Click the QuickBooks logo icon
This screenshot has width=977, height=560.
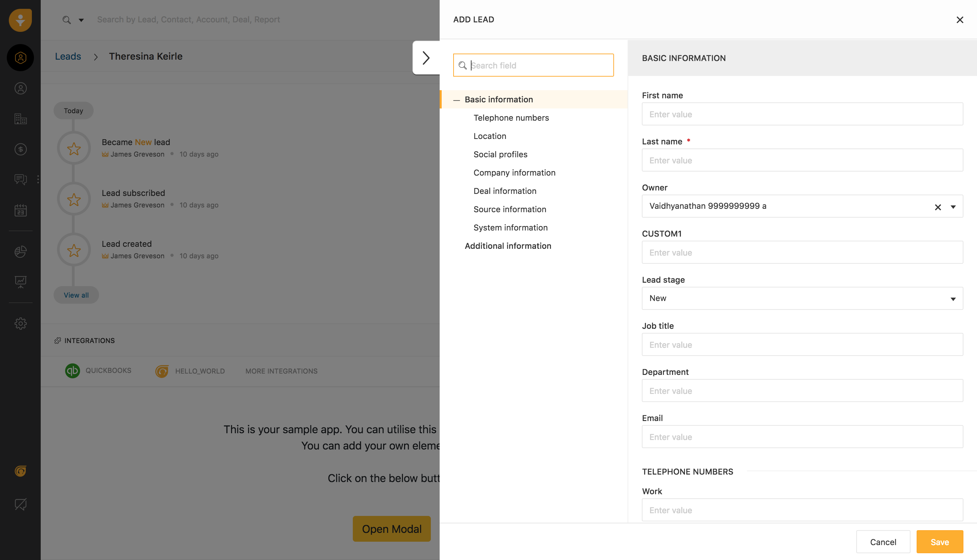click(72, 371)
